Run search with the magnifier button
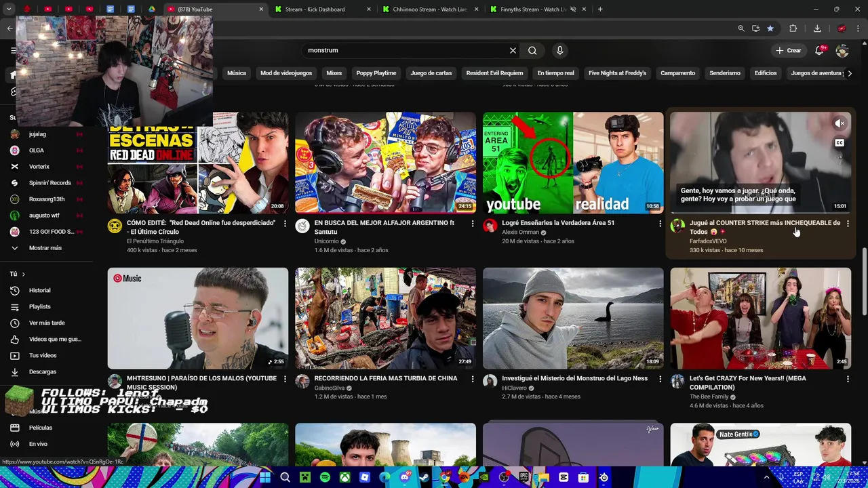 [532, 50]
